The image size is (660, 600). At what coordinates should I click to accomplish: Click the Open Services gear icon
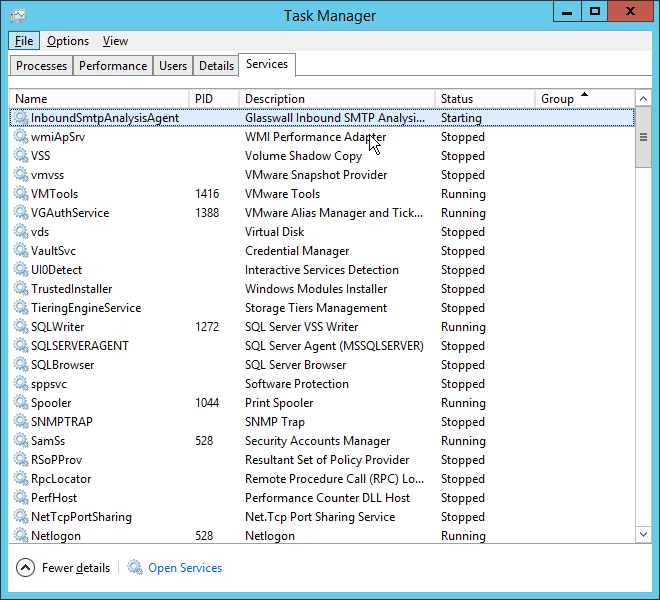coord(135,568)
